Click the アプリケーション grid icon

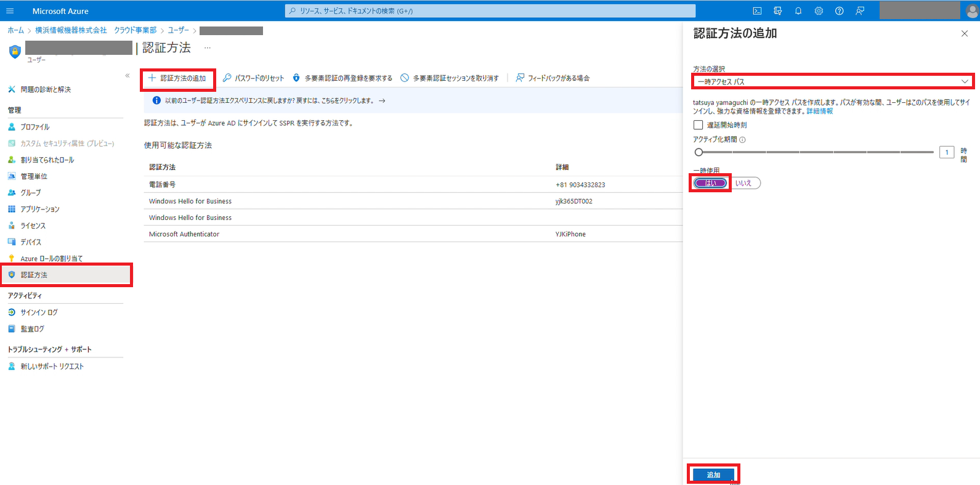pos(12,210)
